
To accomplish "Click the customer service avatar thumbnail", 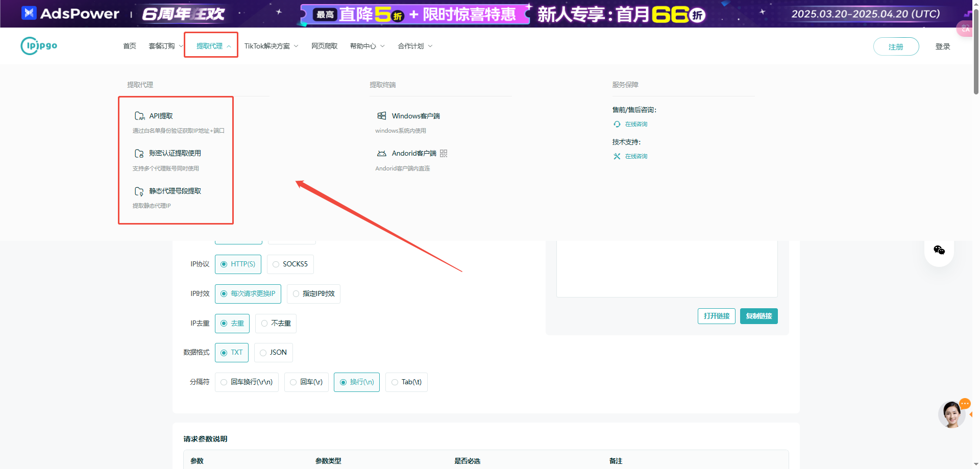I will tap(951, 414).
